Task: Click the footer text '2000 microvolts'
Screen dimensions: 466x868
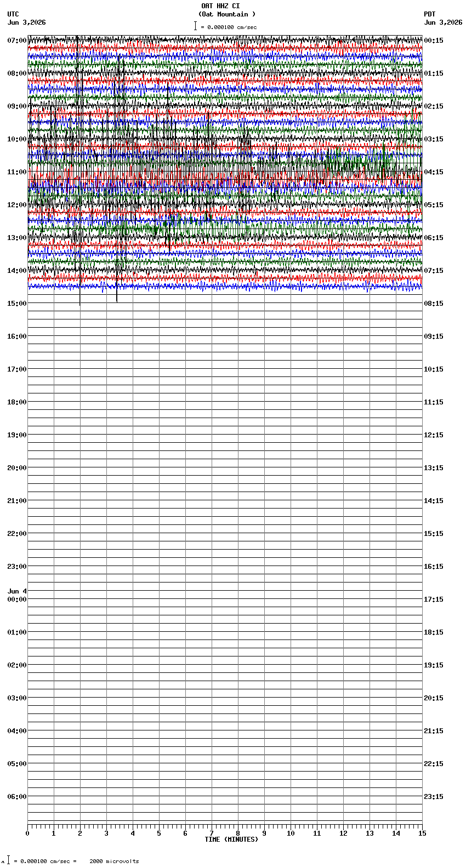Action: tap(114, 861)
